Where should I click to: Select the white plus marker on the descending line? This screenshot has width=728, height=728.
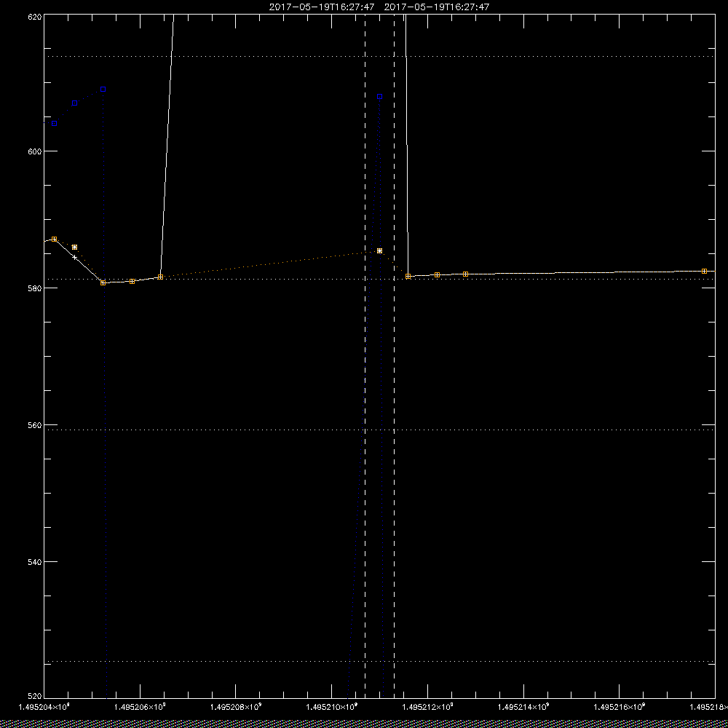tap(75, 257)
